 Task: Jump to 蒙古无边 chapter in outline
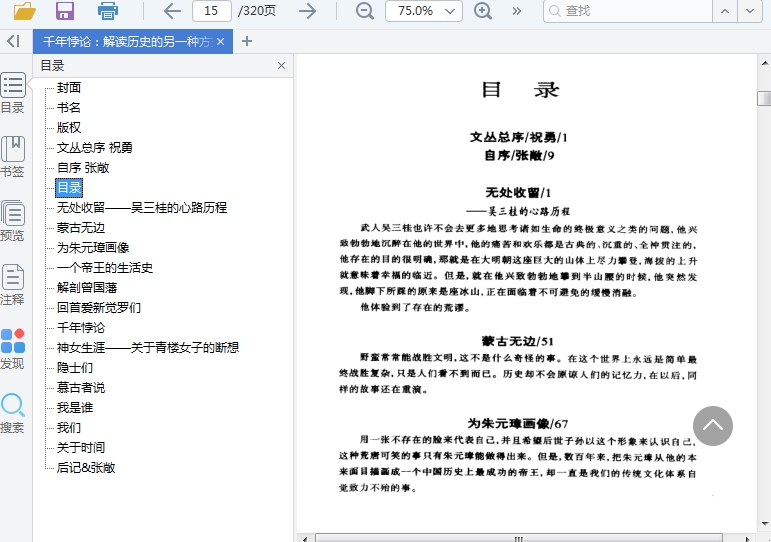[81, 228]
